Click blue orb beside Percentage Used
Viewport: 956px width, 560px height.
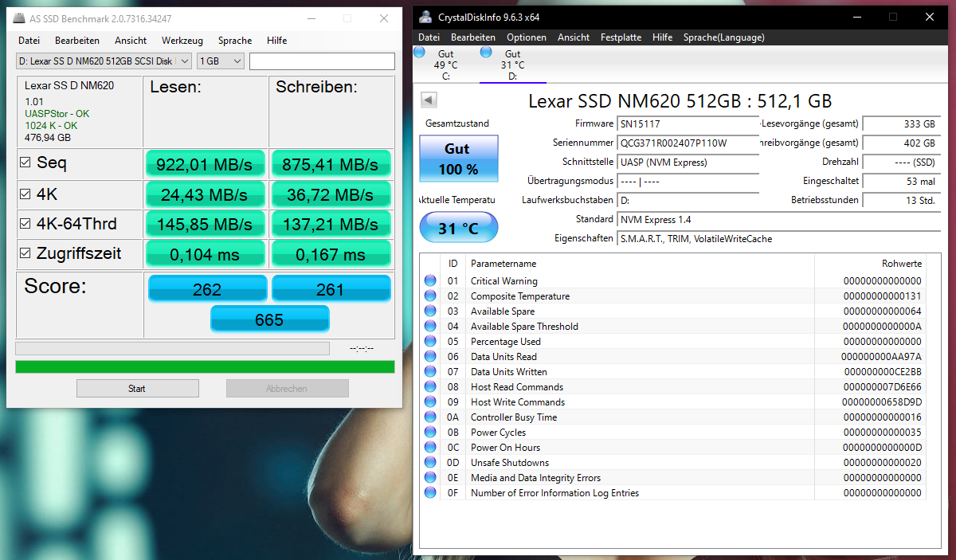tap(430, 341)
